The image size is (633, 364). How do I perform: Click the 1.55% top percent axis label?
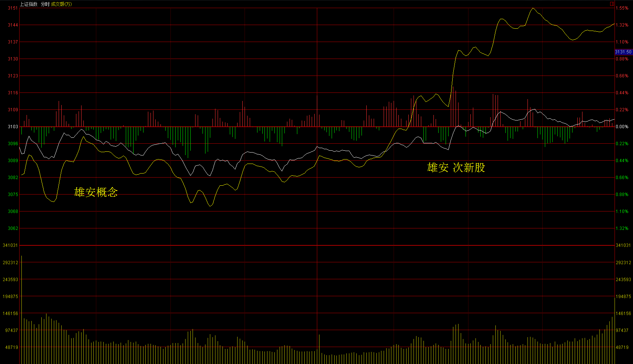pyautogui.click(x=622, y=8)
